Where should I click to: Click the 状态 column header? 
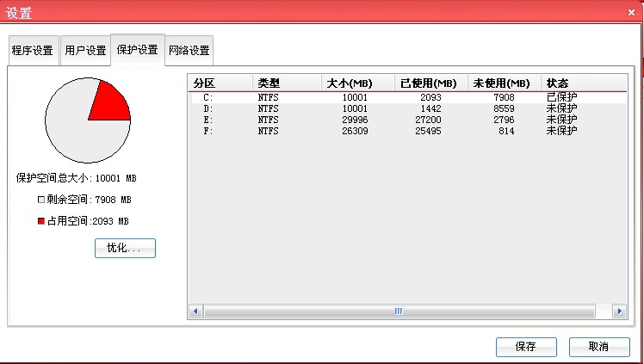coord(584,83)
